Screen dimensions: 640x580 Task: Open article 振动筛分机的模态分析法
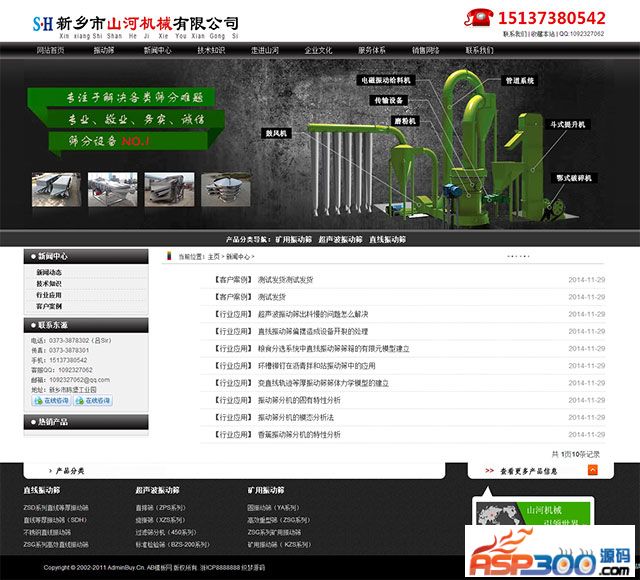point(296,417)
